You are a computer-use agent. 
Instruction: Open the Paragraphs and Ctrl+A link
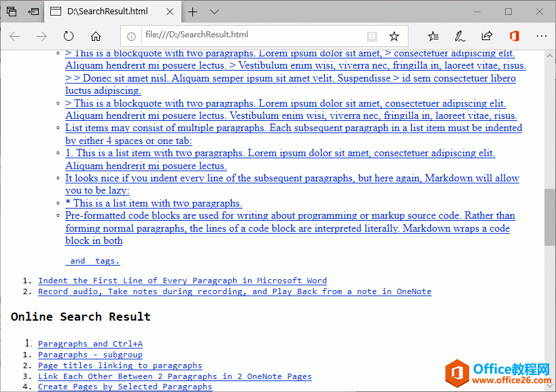(x=90, y=344)
